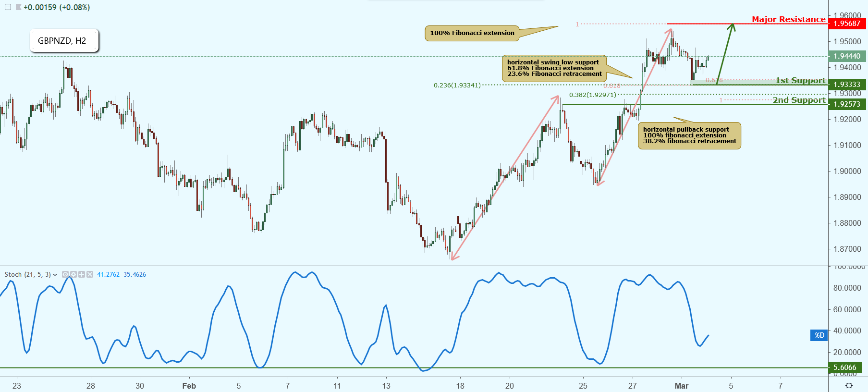The width and height of the screenshot is (868, 392).
Task: Click the 18 date on time axis
Action: [x=460, y=386]
